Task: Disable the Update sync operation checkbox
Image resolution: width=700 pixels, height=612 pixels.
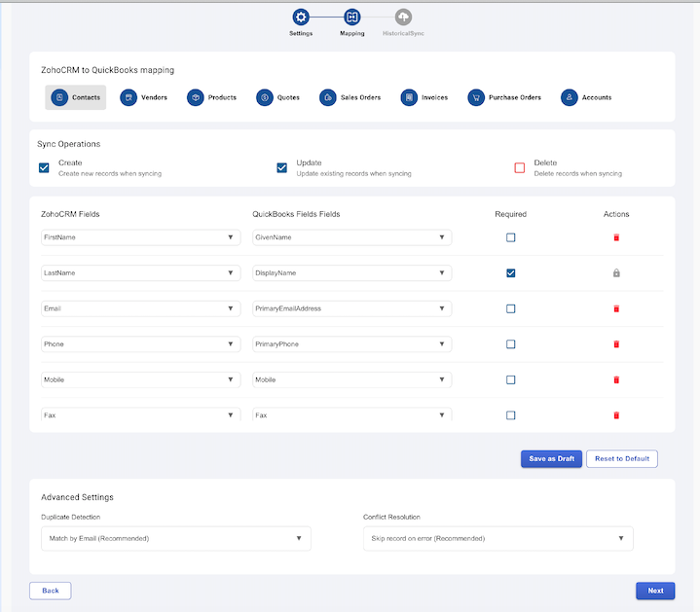Action: [281, 167]
